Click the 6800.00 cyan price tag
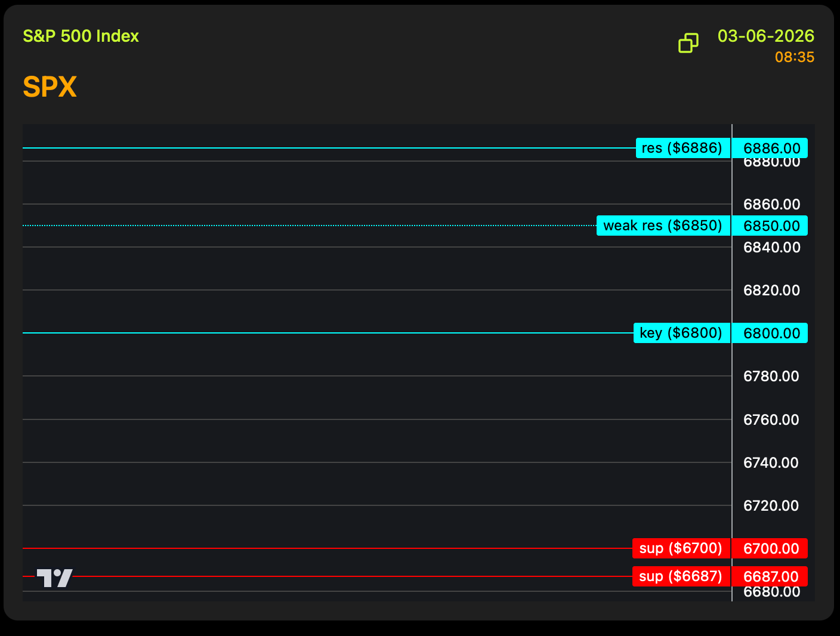Image resolution: width=840 pixels, height=636 pixels. coord(771,333)
